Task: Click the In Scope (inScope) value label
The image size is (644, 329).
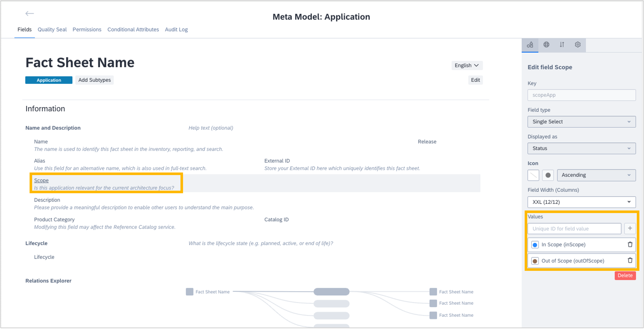Action: pos(563,245)
